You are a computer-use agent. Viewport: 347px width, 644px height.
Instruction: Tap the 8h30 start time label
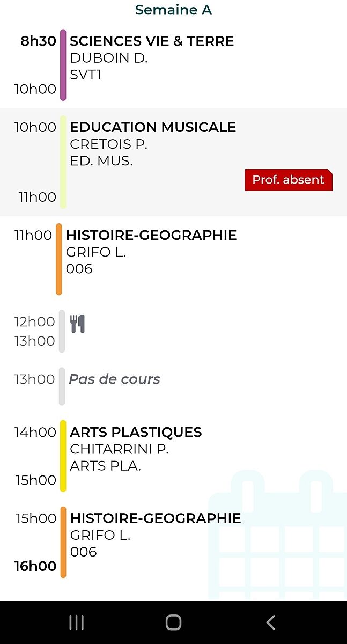pos(38,41)
